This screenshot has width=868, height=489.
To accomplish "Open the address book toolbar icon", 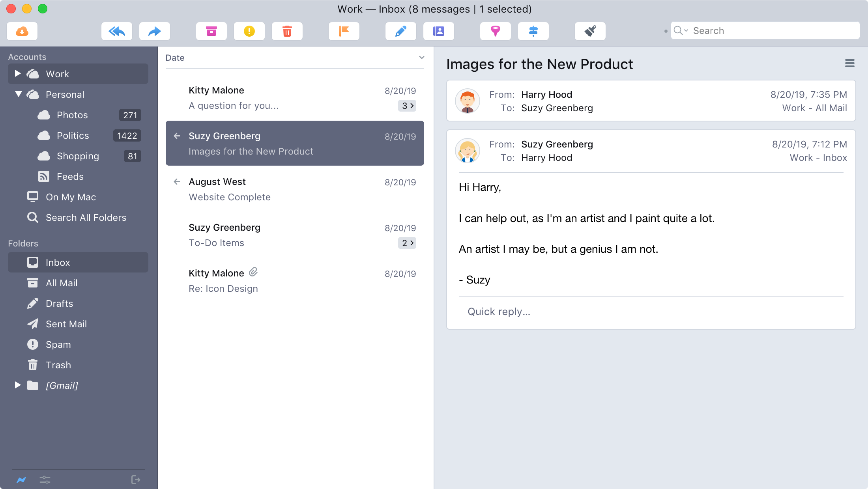I will (439, 31).
